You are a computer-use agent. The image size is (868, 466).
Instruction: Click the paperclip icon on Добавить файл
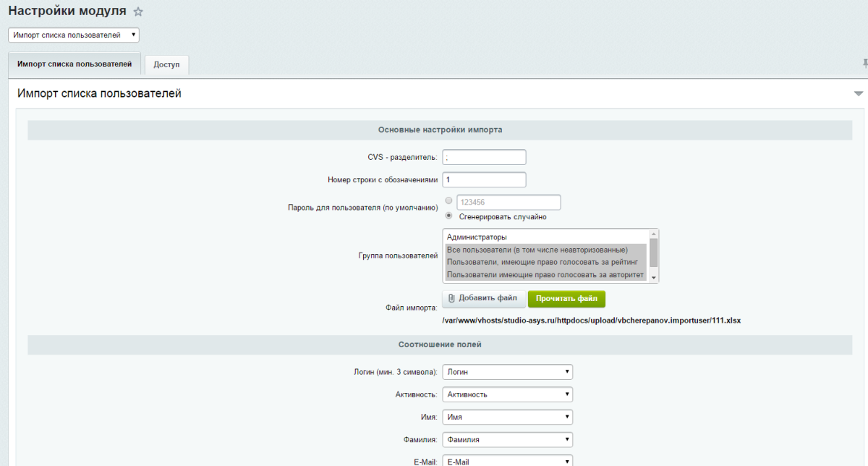click(452, 298)
